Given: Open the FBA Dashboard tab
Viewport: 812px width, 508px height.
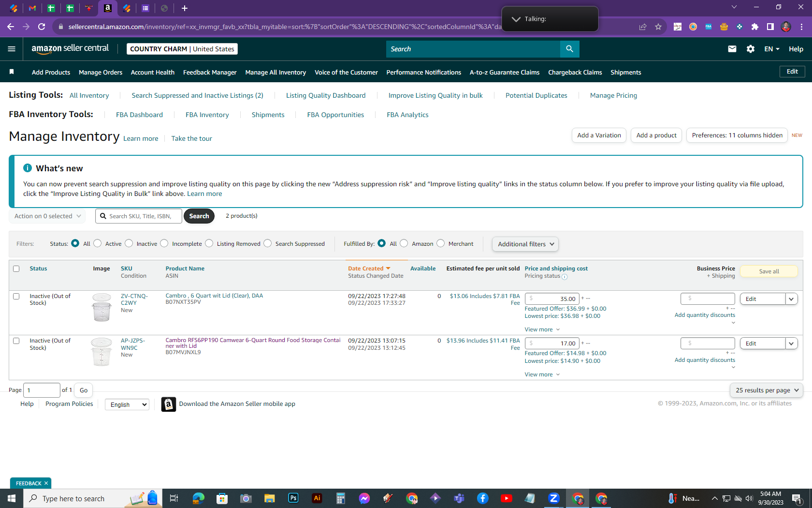Looking at the screenshot, I should [139, 115].
